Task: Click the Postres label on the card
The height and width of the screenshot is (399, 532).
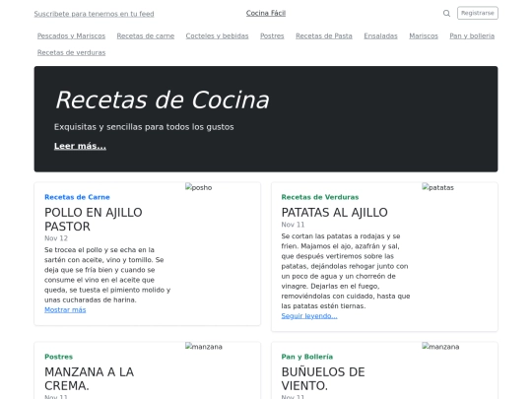Action: pyautogui.click(x=59, y=357)
